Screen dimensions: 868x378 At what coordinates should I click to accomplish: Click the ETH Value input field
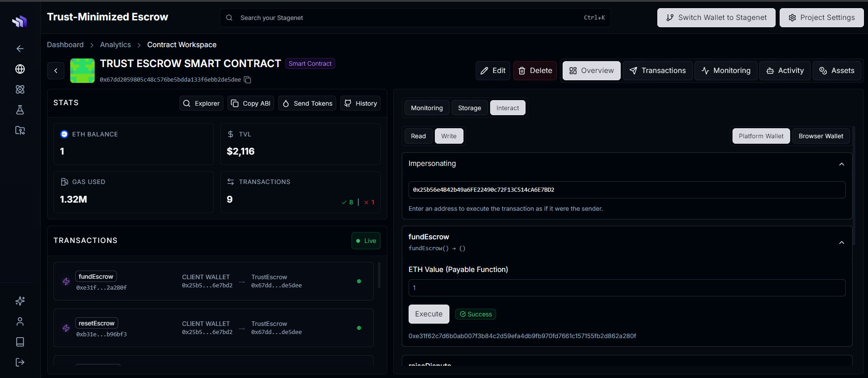pyautogui.click(x=627, y=288)
